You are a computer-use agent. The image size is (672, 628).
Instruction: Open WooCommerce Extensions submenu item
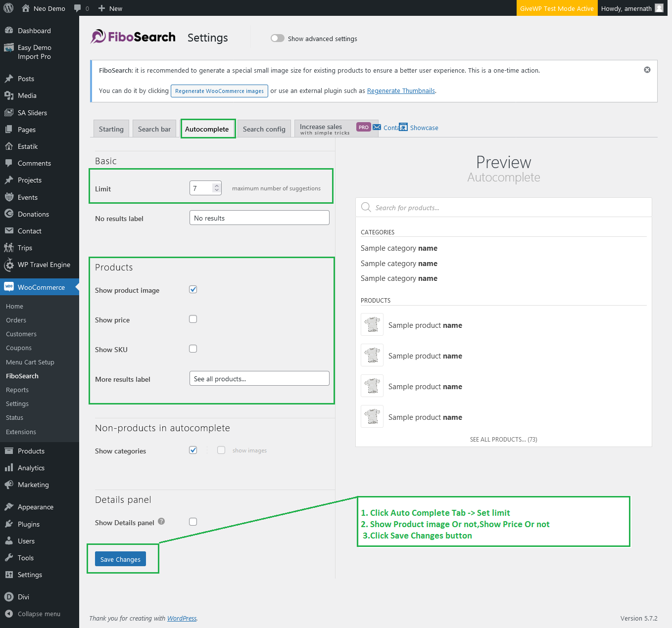[x=21, y=432]
